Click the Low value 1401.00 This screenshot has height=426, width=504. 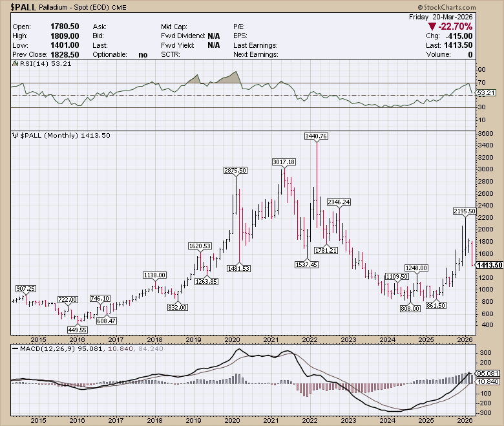point(65,45)
